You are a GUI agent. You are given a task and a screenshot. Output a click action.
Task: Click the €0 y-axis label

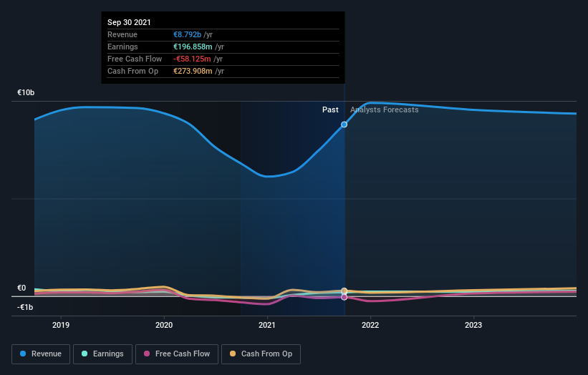coord(21,288)
